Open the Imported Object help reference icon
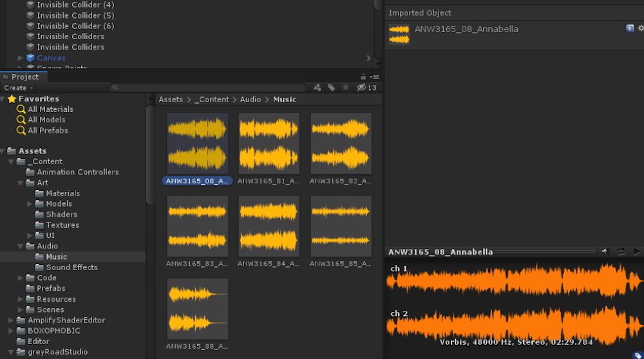This screenshot has height=359, width=644. coord(629,28)
